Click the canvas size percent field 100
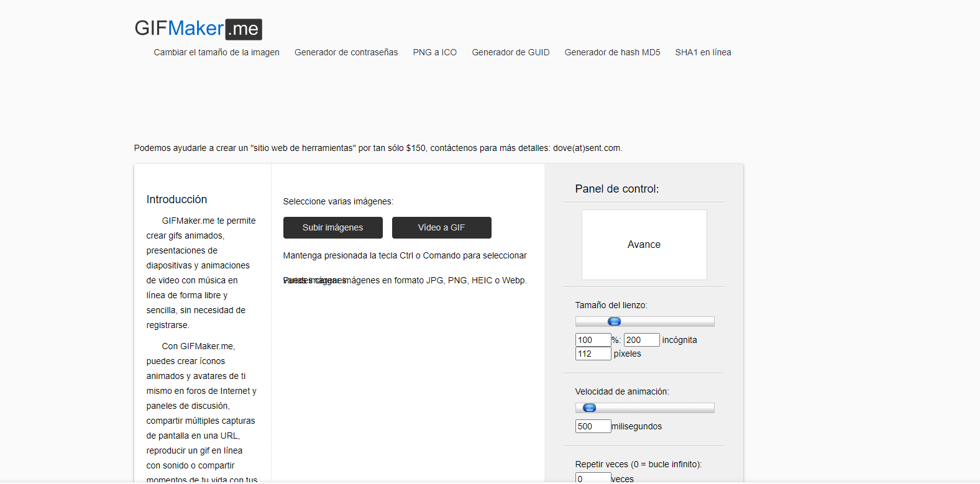The image size is (980, 484). click(593, 340)
